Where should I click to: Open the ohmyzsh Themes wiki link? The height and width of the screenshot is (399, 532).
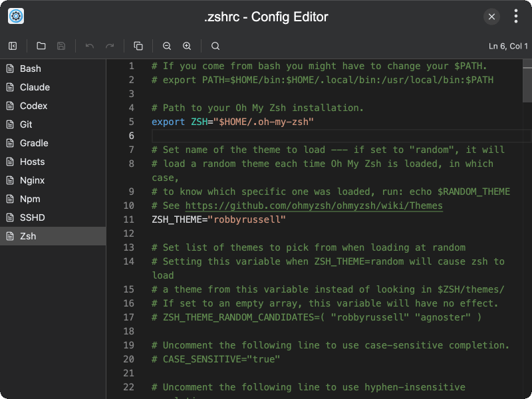(x=313, y=205)
